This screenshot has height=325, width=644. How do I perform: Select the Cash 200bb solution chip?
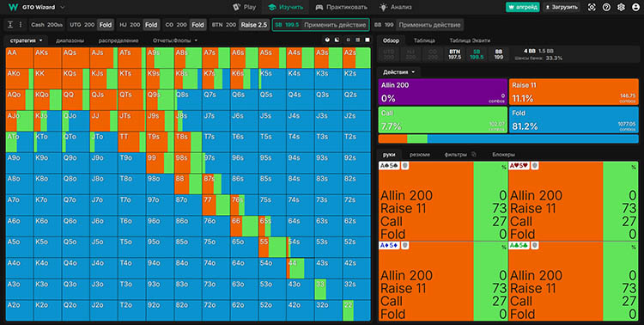[47, 25]
